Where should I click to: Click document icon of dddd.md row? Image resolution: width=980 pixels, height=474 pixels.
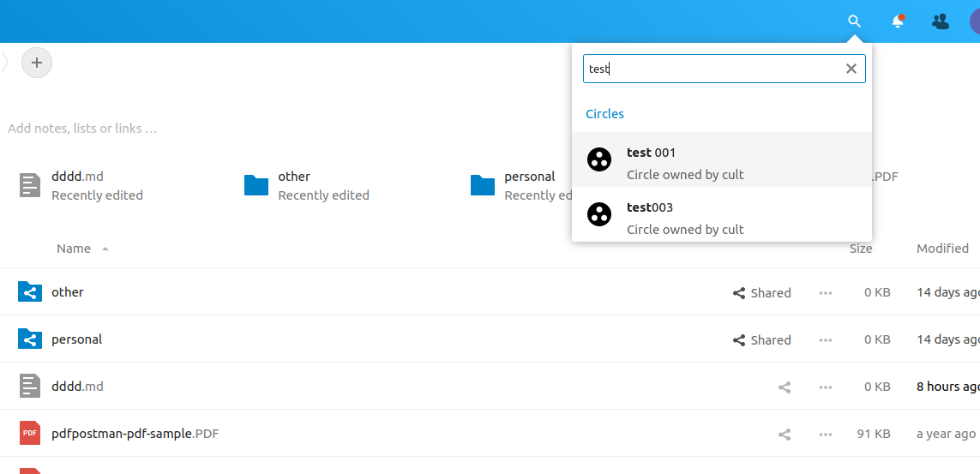click(30, 386)
